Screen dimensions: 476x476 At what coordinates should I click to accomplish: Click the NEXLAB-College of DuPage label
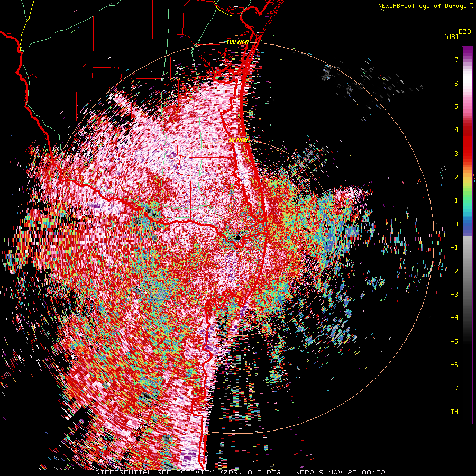click(423, 6)
